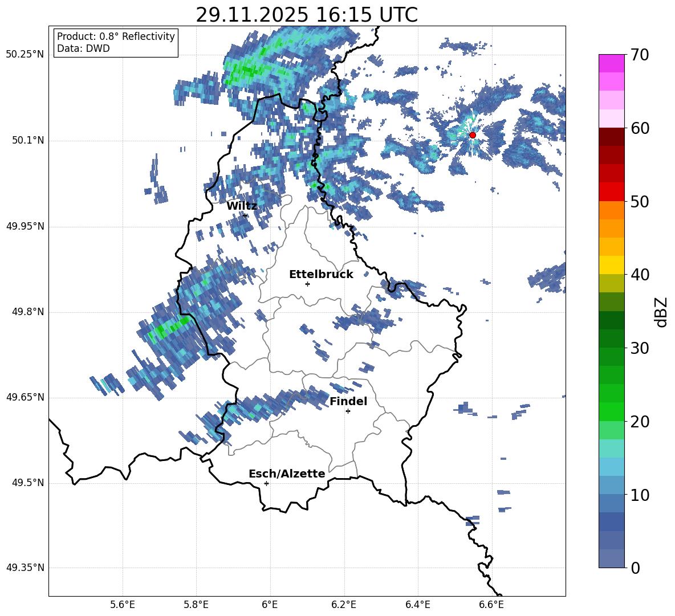This screenshot has width=675, height=616.
Task: Click the 50.1°N latitude label
Action: coord(29,141)
